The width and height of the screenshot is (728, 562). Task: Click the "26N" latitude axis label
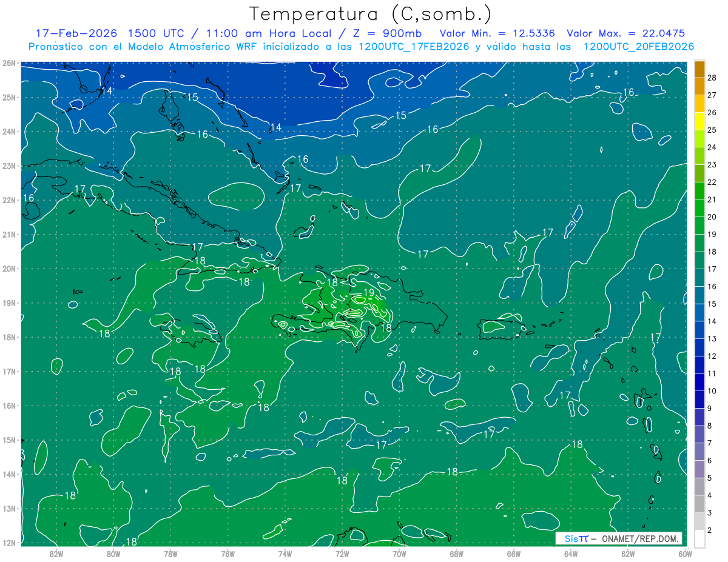point(8,63)
